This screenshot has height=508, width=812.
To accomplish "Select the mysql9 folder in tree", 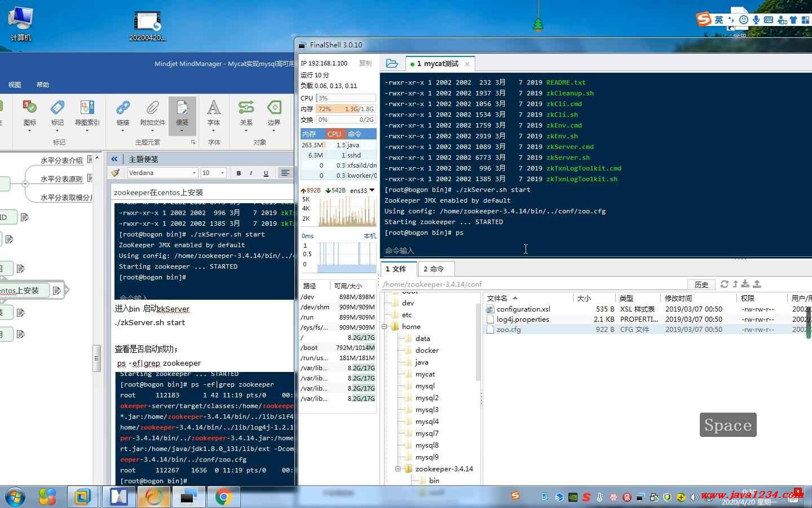I will pyautogui.click(x=427, y=457).
